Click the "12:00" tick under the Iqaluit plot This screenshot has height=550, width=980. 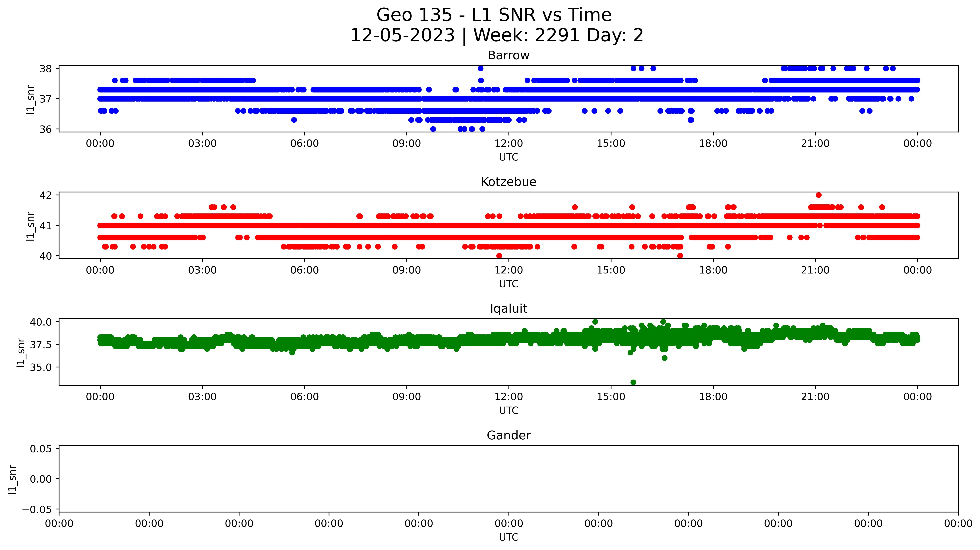click(x=509, y=397)
